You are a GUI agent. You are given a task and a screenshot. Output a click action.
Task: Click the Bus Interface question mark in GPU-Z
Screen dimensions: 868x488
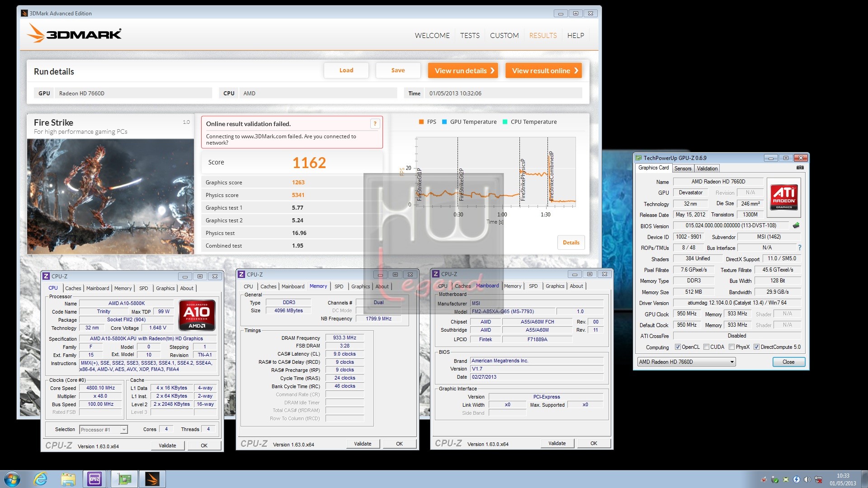tap(799, 248)
